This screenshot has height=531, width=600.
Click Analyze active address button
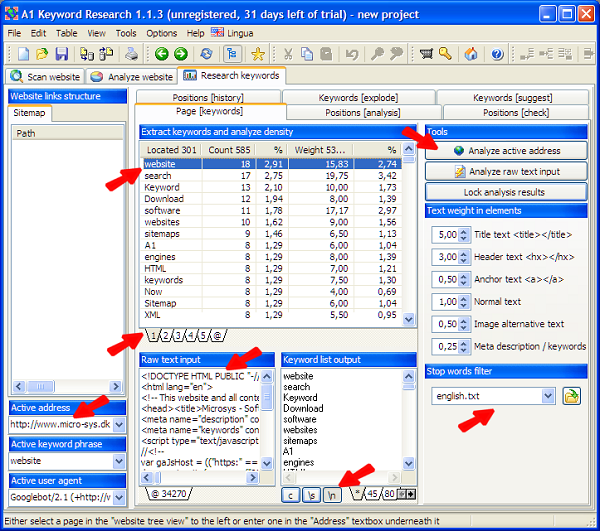(x=505, y=151)
